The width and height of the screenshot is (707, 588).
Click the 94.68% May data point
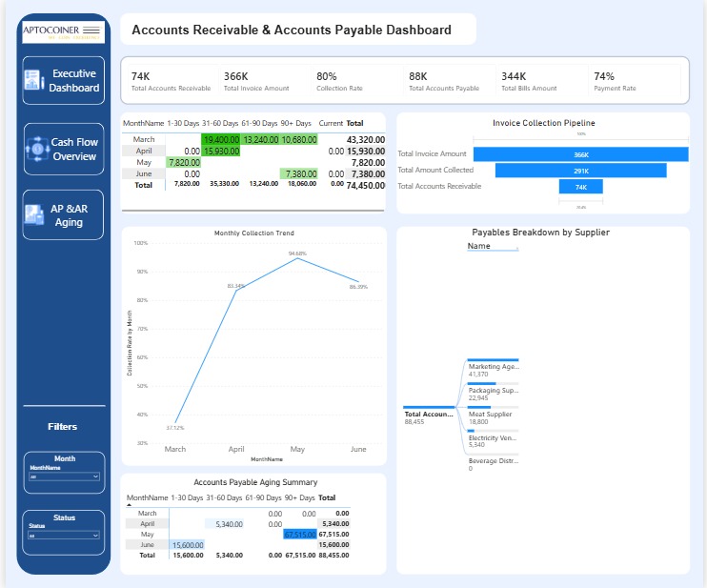pyautogui.click(x=297, y=258)
